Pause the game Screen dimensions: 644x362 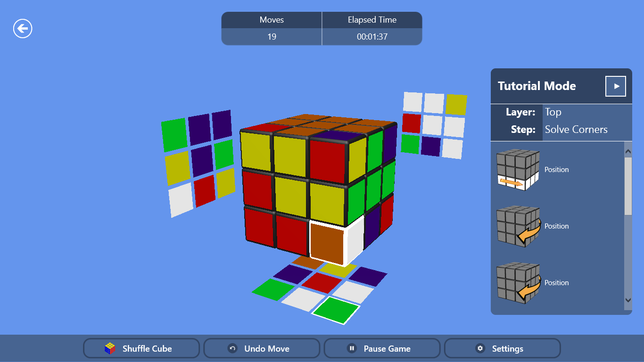(x=382, y=348)
